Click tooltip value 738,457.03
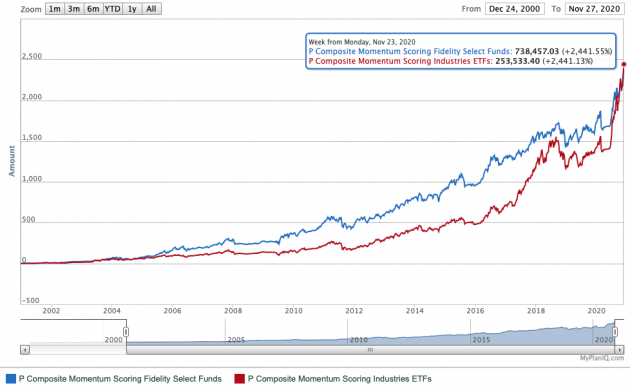 coord(537,51)
